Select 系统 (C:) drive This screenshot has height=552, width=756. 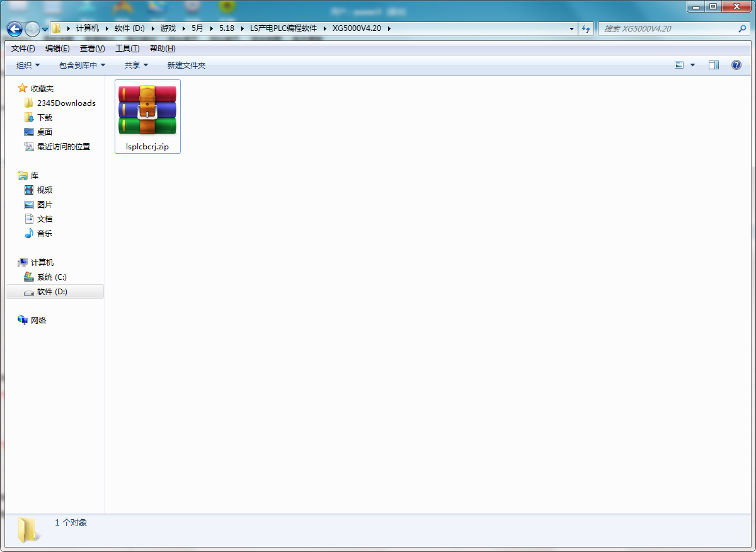pyautogui.click(x=52, y=277)
